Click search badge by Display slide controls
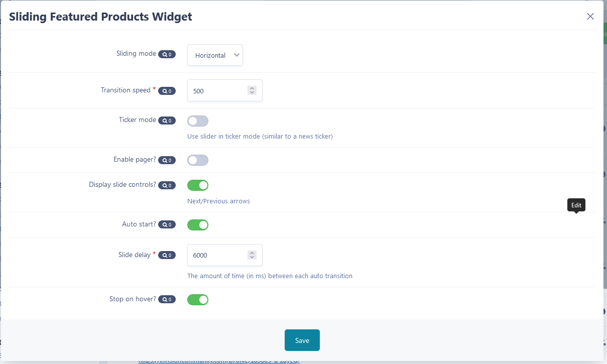The width and height of the screenshot is (607, 364). point(167,185)
